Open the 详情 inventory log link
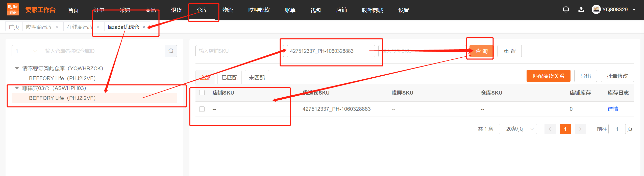Image resolution: width=644 pixels, height=176 pixels. pos(613,109)
